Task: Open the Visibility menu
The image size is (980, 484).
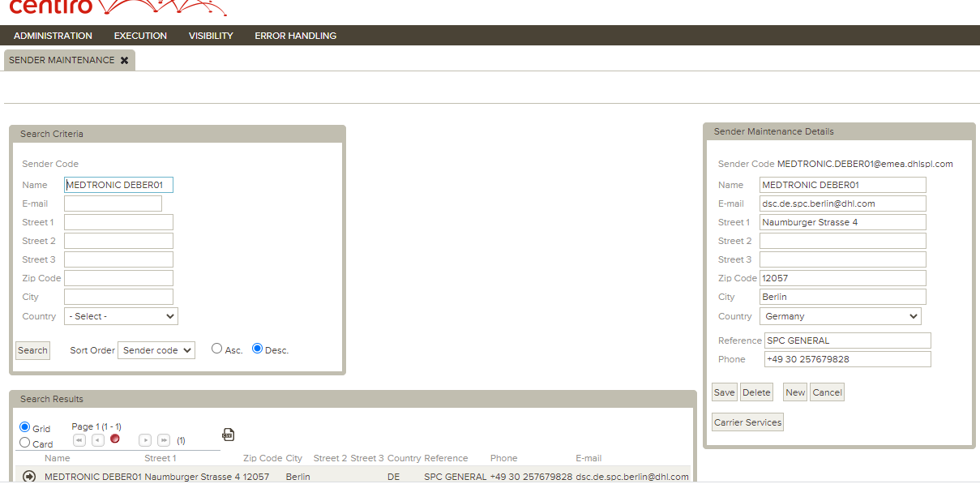Action: (x=211, y=36)
